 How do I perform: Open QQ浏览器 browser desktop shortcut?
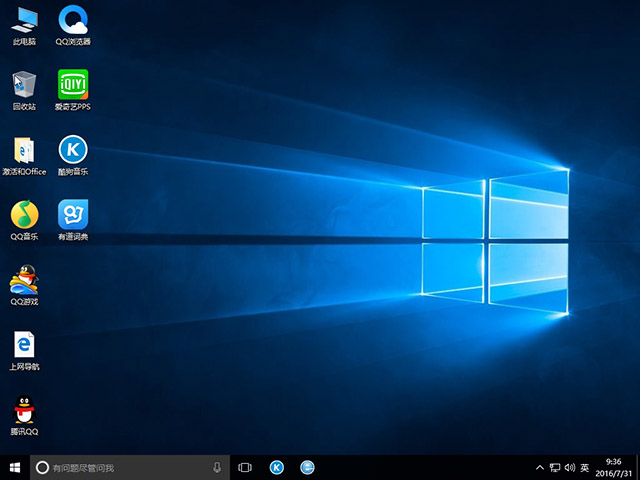pyautogui.click(x=72, y=20)
